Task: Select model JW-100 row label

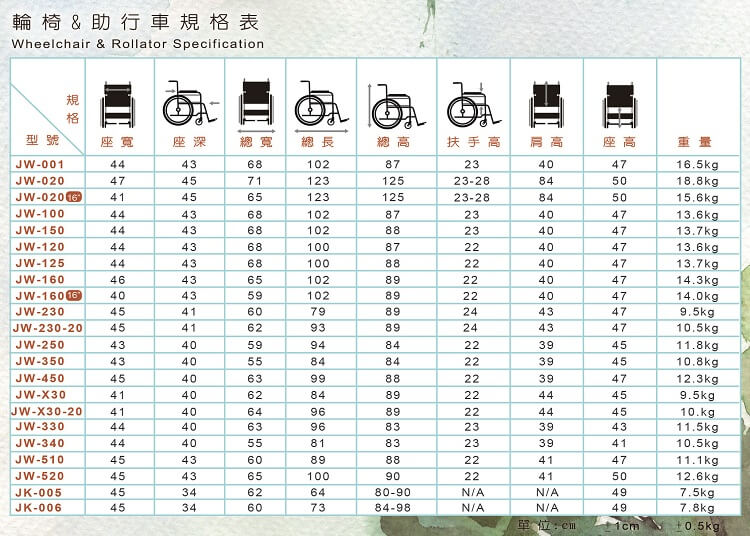Action: tap(40, 214)
